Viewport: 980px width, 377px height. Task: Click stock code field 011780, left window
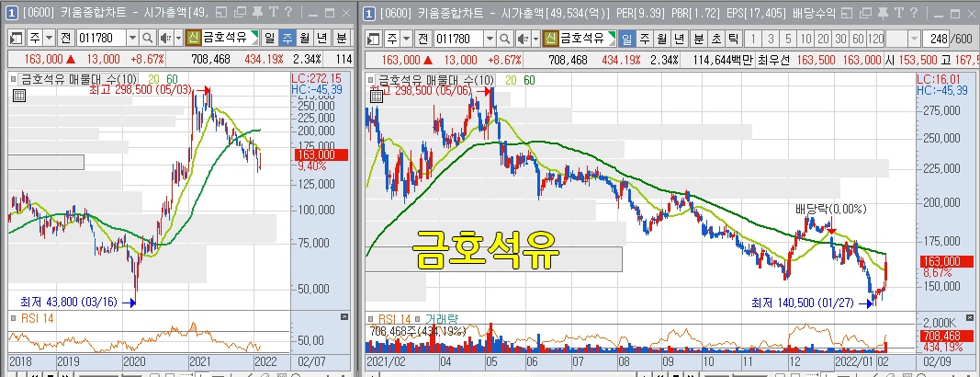tap(101, 39)
